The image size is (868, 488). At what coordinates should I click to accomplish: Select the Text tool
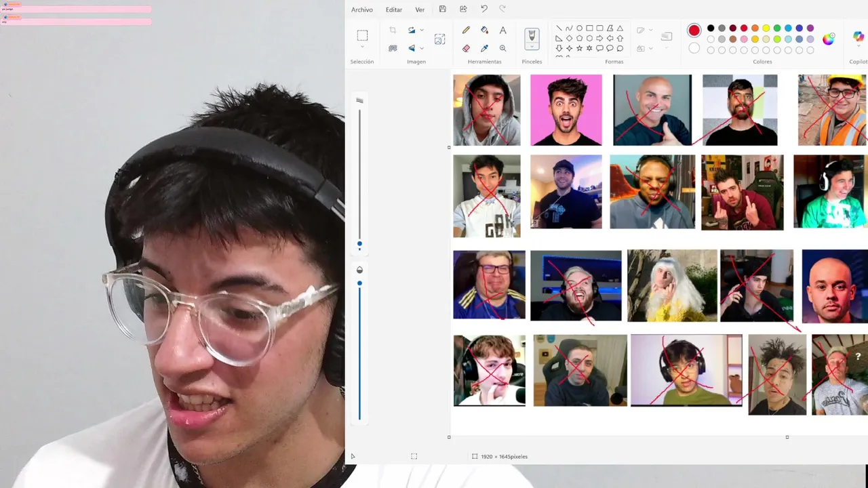(502, 30)
